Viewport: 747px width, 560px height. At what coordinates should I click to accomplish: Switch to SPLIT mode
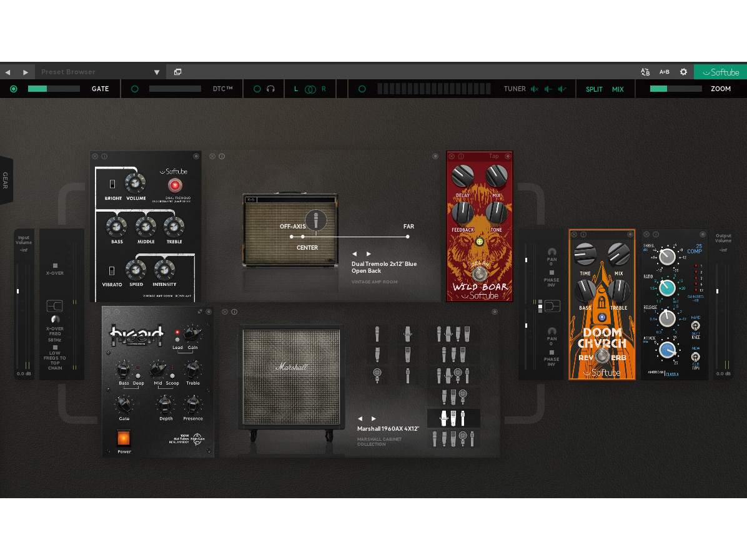point(594,89)
